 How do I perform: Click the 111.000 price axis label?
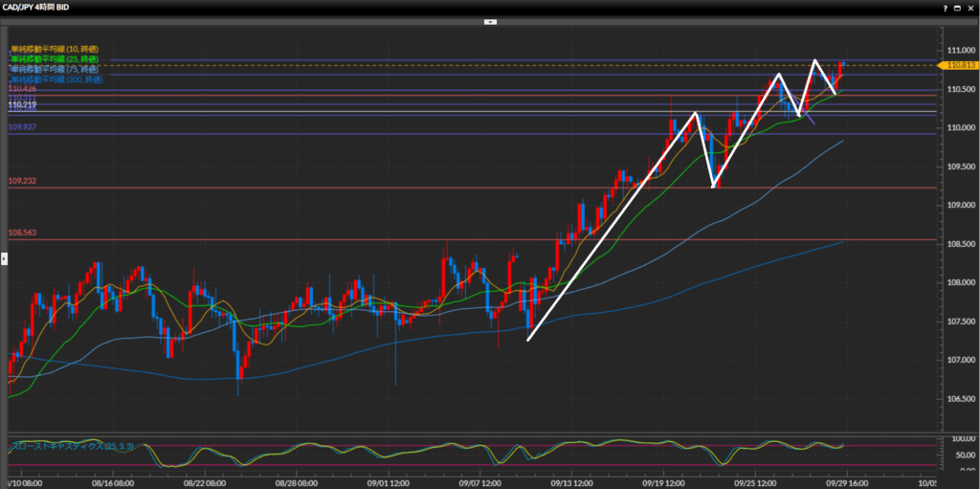(959, 50)
